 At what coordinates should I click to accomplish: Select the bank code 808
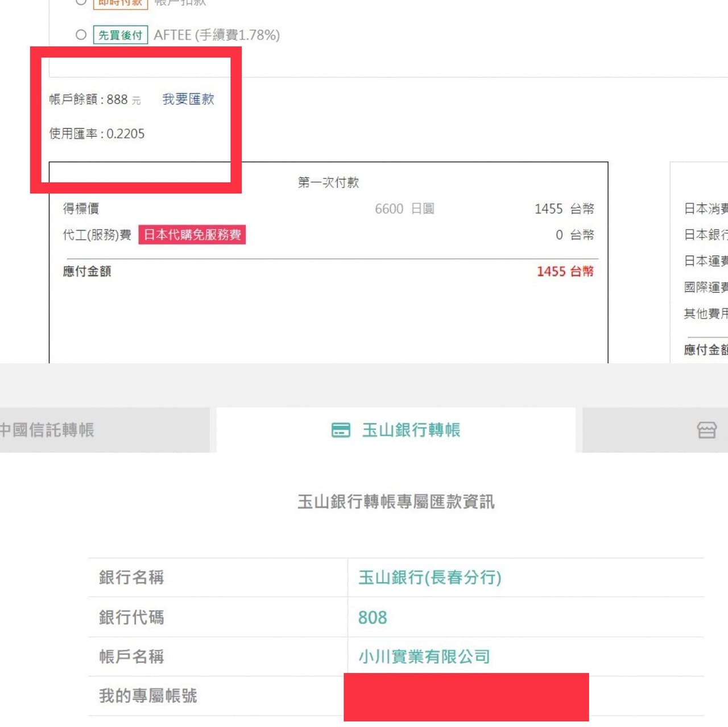373,617
